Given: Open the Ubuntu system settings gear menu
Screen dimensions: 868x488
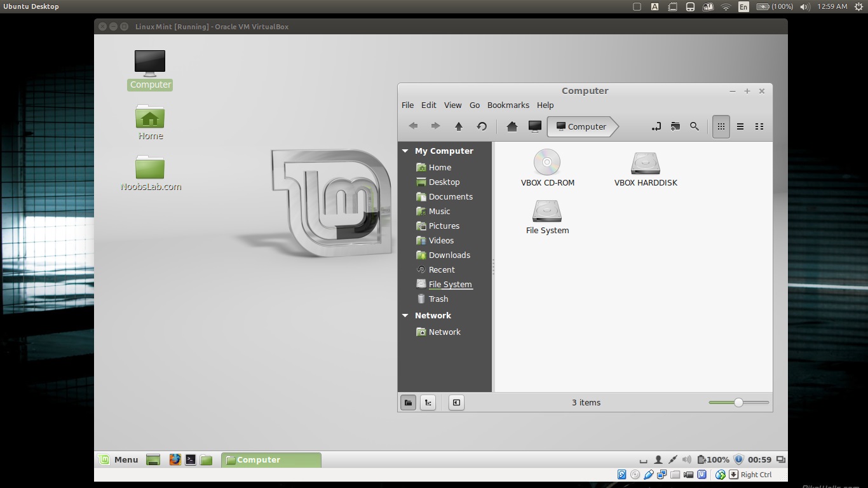Looking at the screenshot, I should [x=859, y=6].
